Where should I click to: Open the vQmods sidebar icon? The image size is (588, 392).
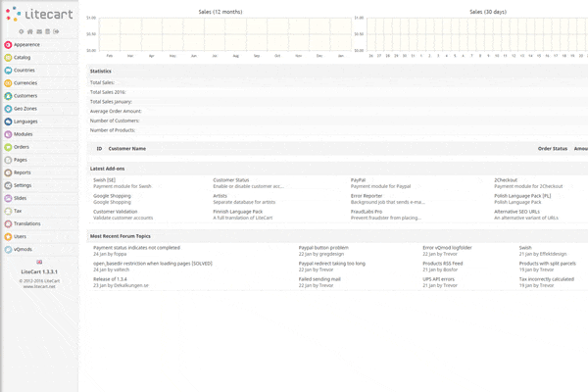pos(8,250)
